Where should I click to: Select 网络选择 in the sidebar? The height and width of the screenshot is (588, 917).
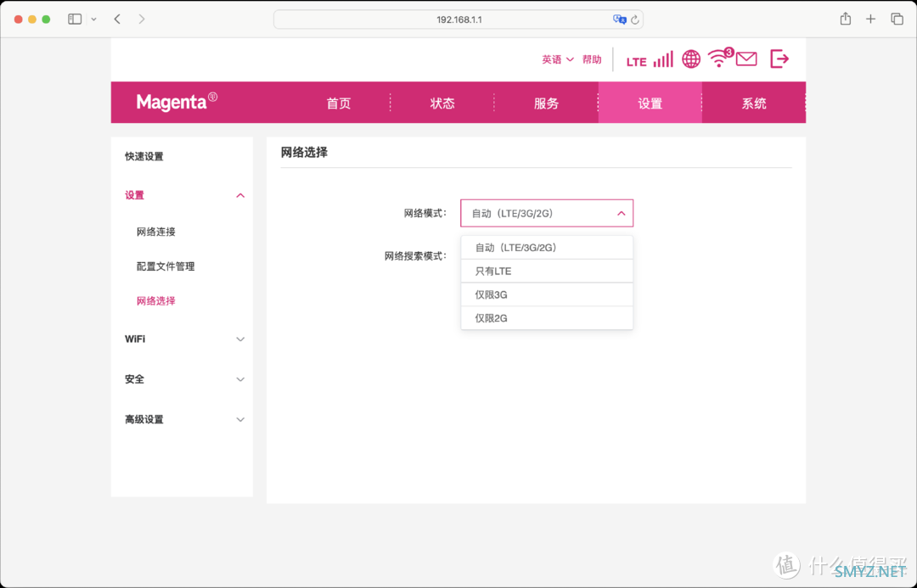tap(155, 301)
